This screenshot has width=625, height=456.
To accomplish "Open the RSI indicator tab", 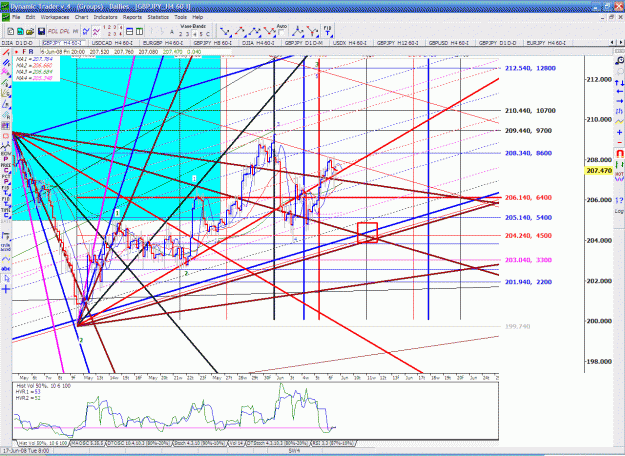I will point(333,443).
